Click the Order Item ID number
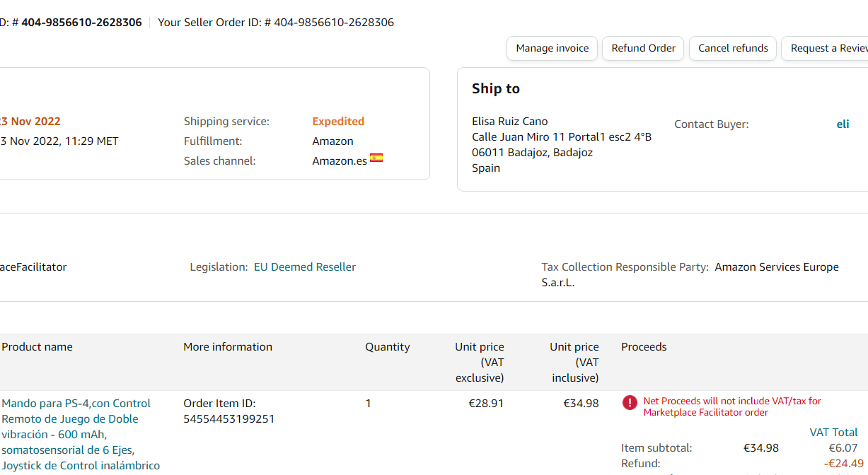 228,419
